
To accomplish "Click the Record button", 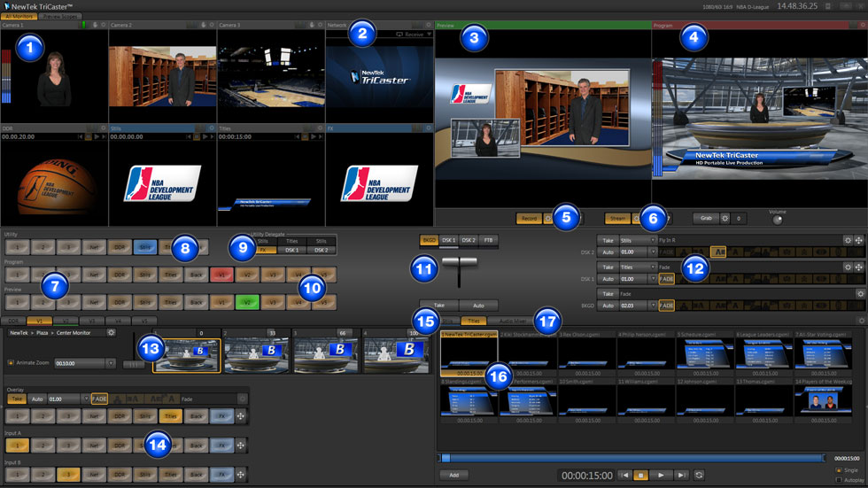I will point(529,219).
